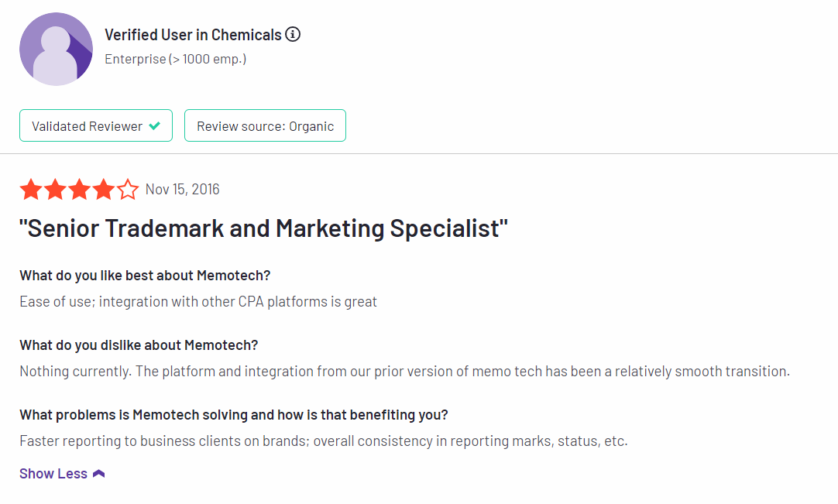Click the upward chevron beside Show Less
Screen dimensions: 838x504
(x=99, y=474)
